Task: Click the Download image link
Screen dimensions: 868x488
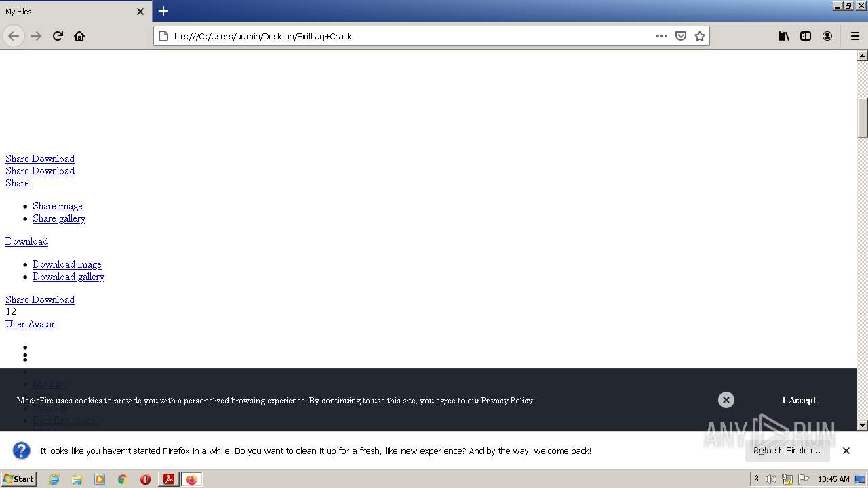Action: [67, 264]
